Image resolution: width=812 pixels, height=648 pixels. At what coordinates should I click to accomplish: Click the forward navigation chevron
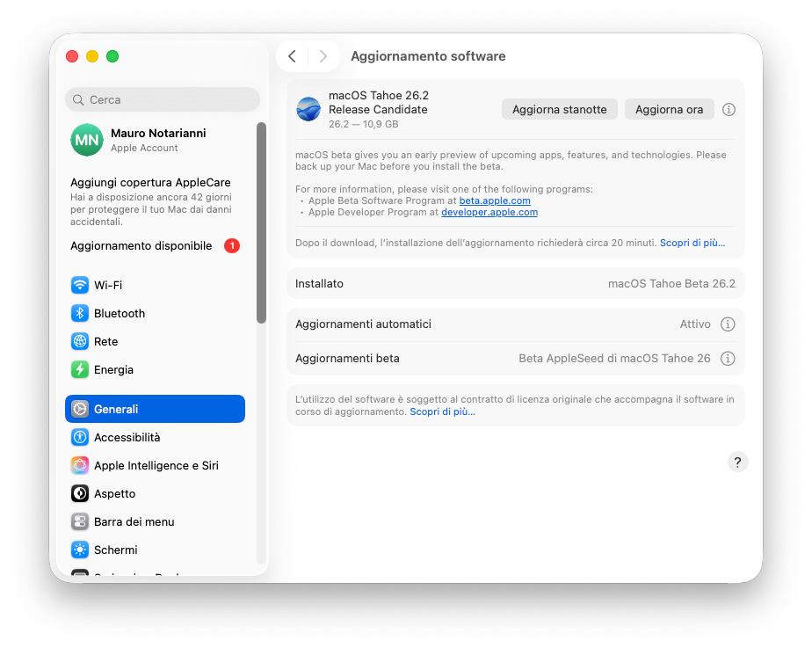323,55
